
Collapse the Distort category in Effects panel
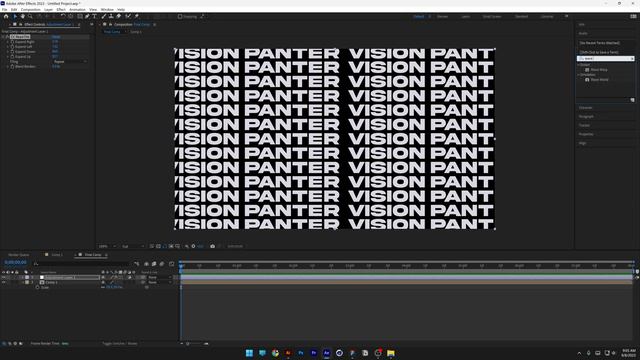point(579,65)
